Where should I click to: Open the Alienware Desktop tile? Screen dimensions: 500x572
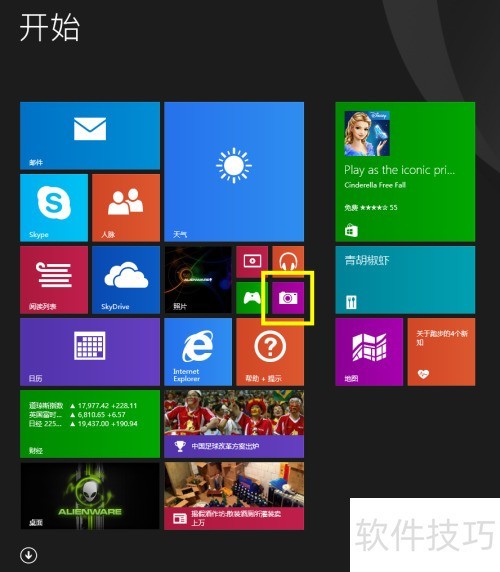90,496
